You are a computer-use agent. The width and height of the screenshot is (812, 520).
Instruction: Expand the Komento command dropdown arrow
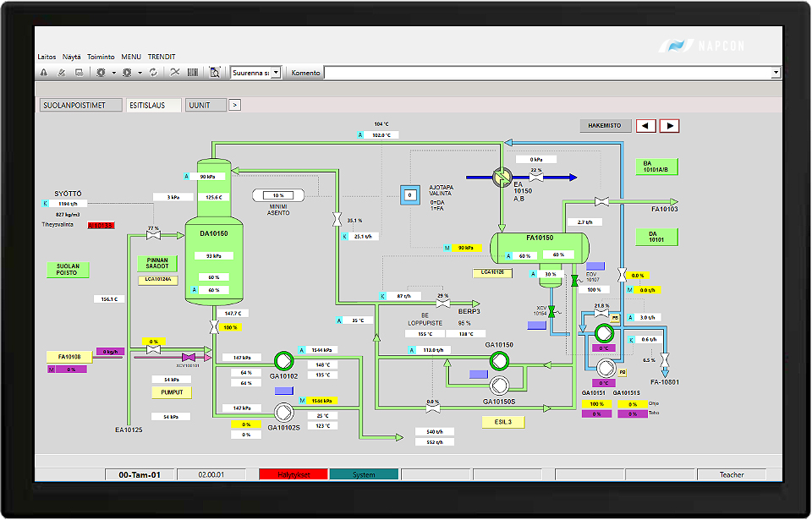pyautogui.click(x=776, y=73)
